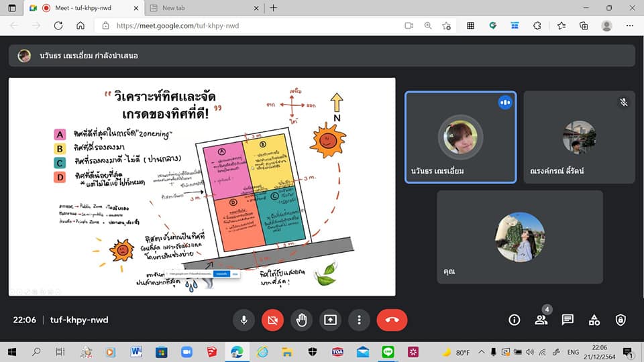Open the chat messages panel
The height and width of the screenshot is (362, 644).
click(568, 320)
